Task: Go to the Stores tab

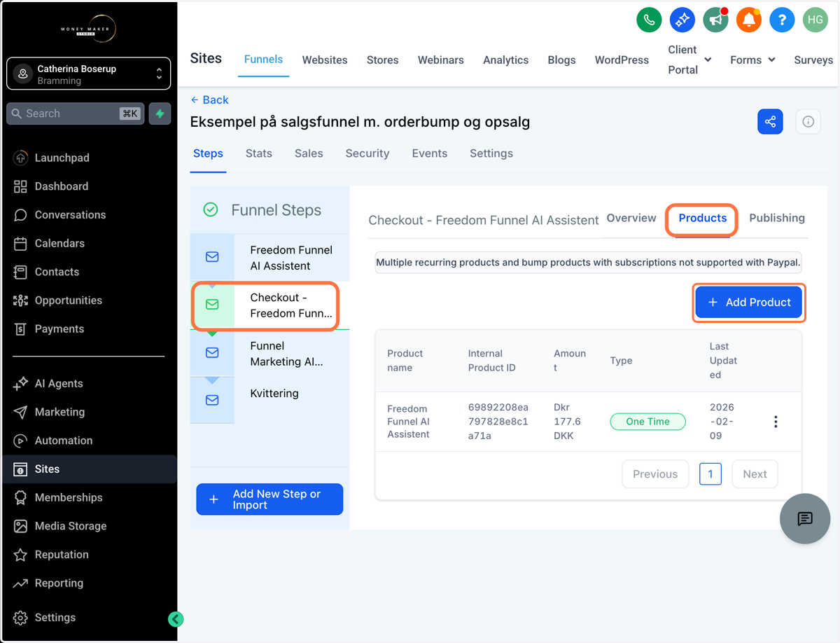Action: [x=383, y=60]
